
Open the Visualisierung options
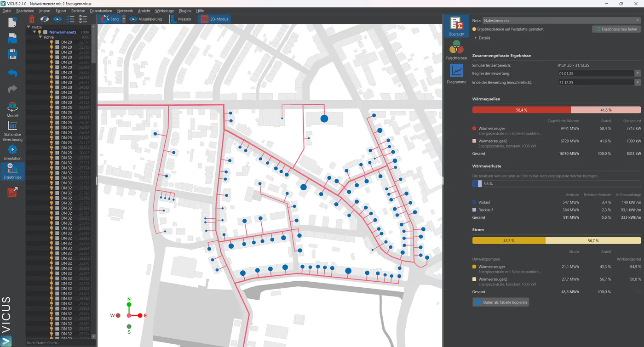click(146, 19)
